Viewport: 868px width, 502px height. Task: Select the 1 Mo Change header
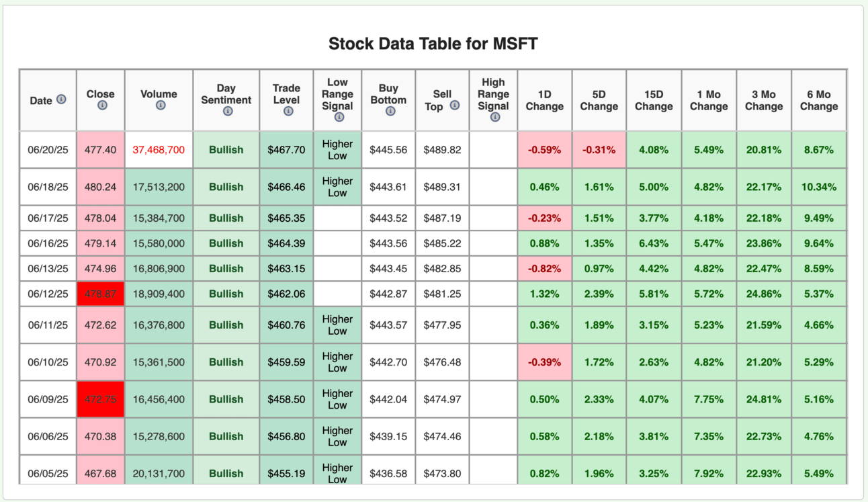click(x=709, y=100)
